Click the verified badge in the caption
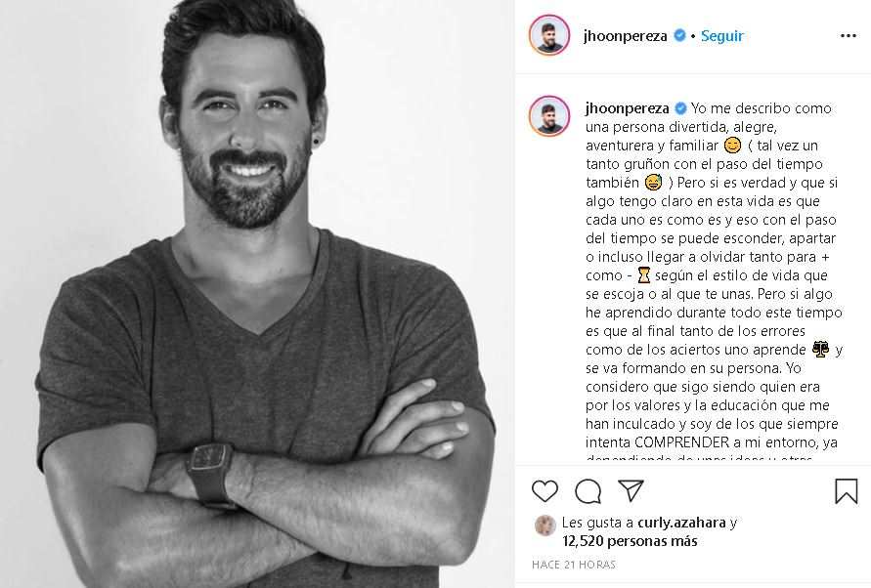 [x=680, y=108]
